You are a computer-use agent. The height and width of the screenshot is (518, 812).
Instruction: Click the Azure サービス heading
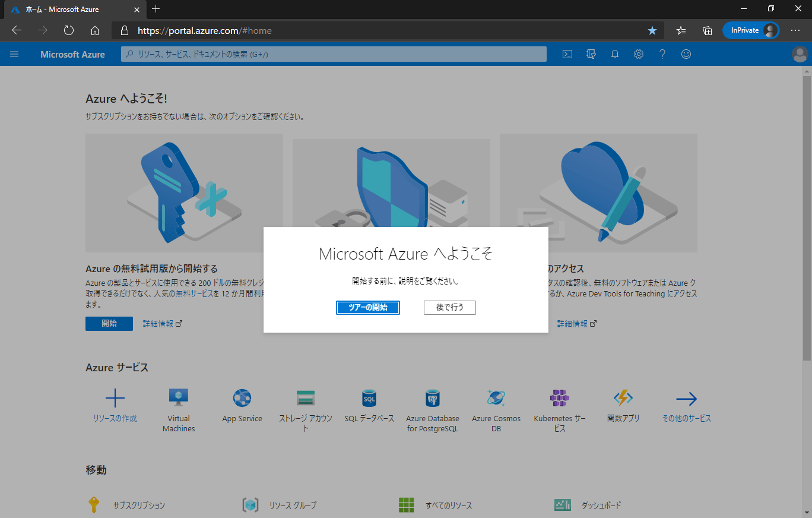[117, 368]
